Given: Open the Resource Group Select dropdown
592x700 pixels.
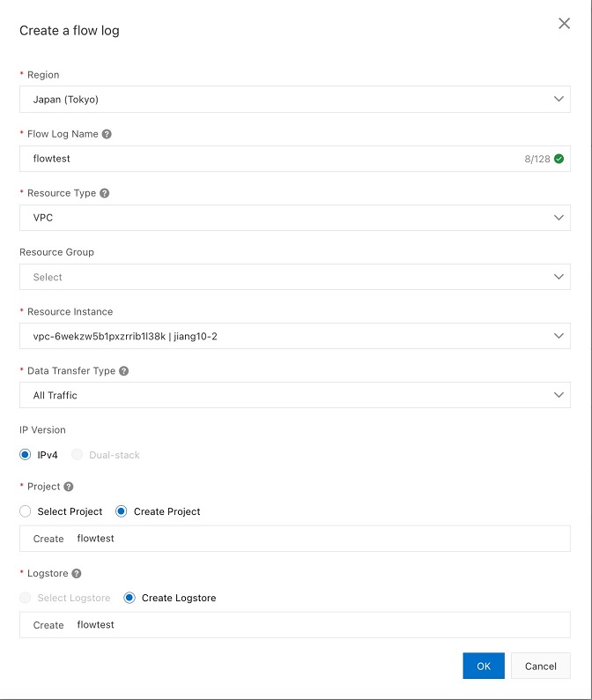Looking at the screenshot, I should click(294, 277).
